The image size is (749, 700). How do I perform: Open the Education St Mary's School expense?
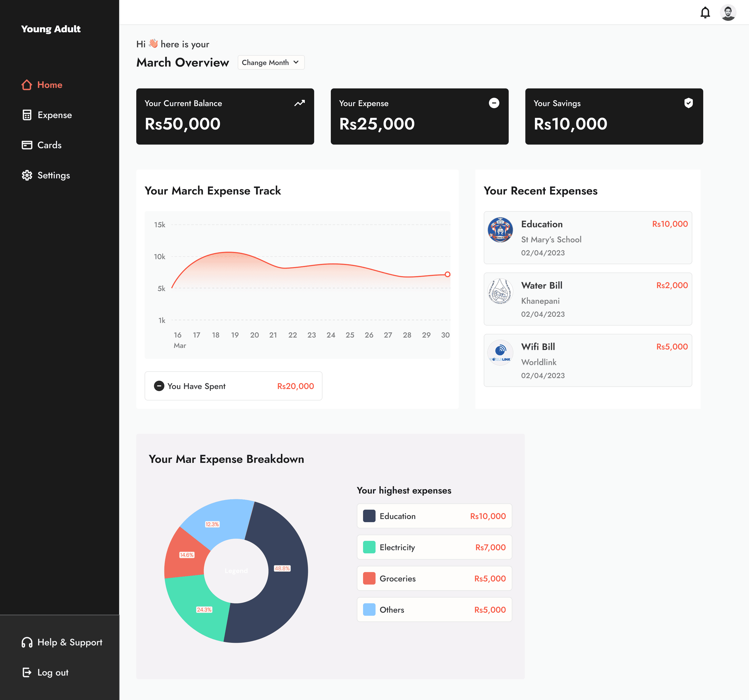point(587,237)
